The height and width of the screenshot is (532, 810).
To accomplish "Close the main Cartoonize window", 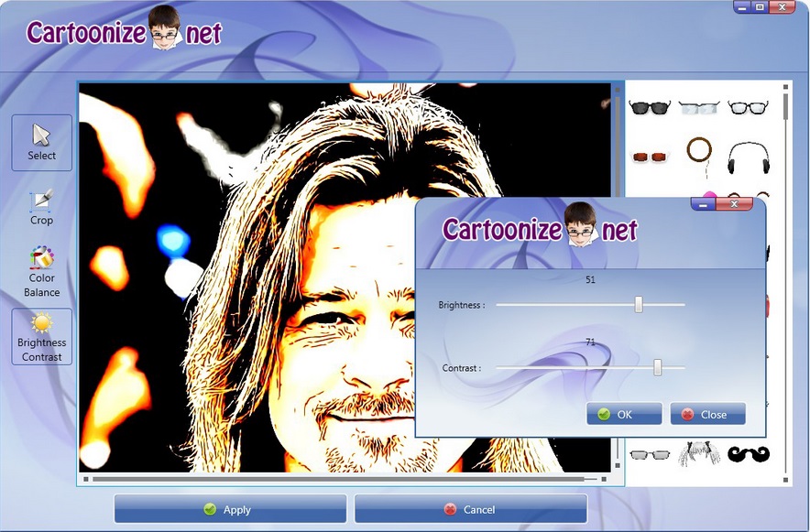I will [783, 7].
